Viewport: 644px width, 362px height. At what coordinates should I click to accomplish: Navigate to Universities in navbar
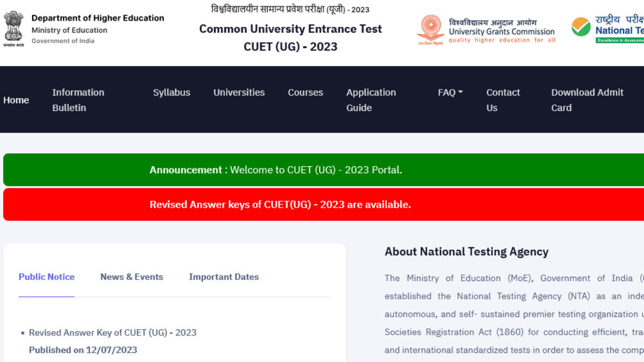pos(239,92)
